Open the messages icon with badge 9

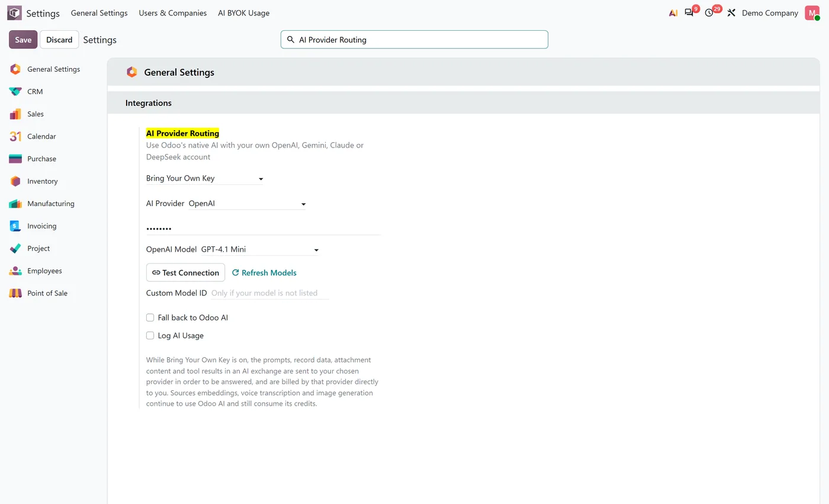pos(689,13)
